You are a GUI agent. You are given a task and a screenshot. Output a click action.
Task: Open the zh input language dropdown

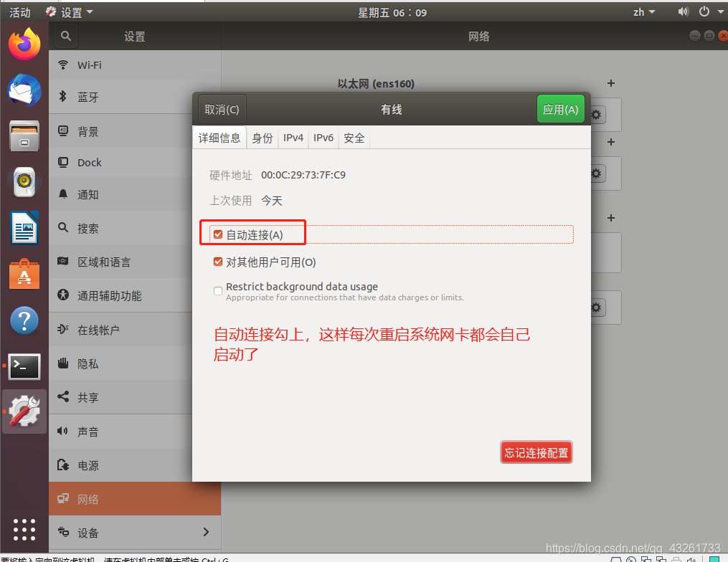(644, 12)
